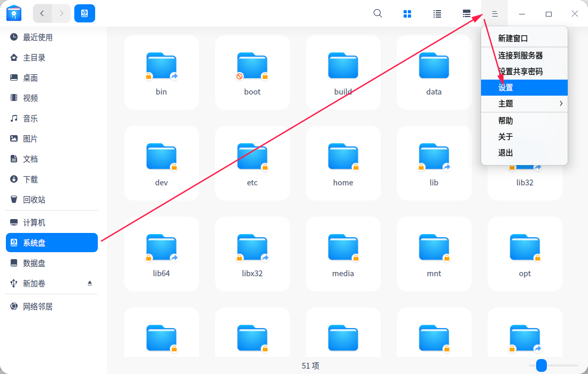Select the libx32 folder
Viewport: 588px width, 374px height.
252,254
